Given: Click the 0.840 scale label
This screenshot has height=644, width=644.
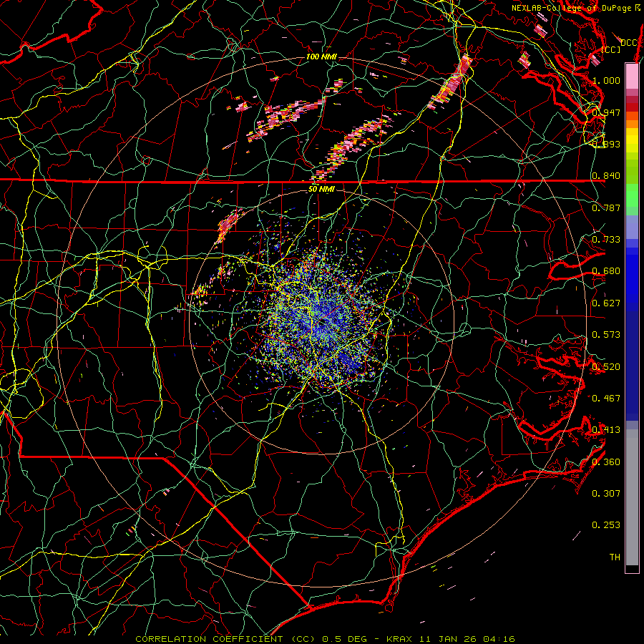Looking at the screenshot, I should [606, 176].
